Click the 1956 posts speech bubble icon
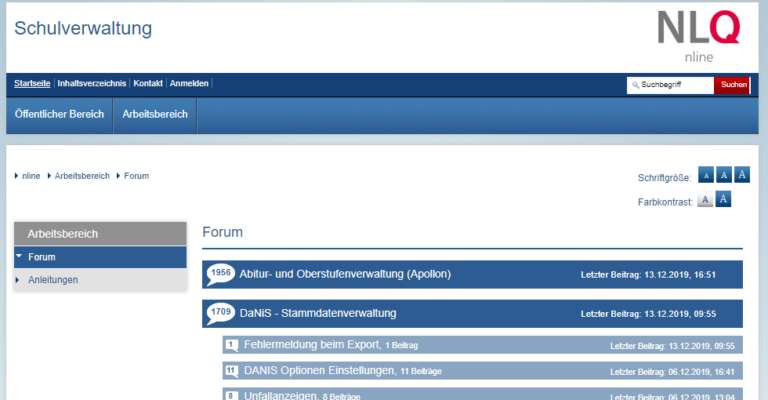 221,274
